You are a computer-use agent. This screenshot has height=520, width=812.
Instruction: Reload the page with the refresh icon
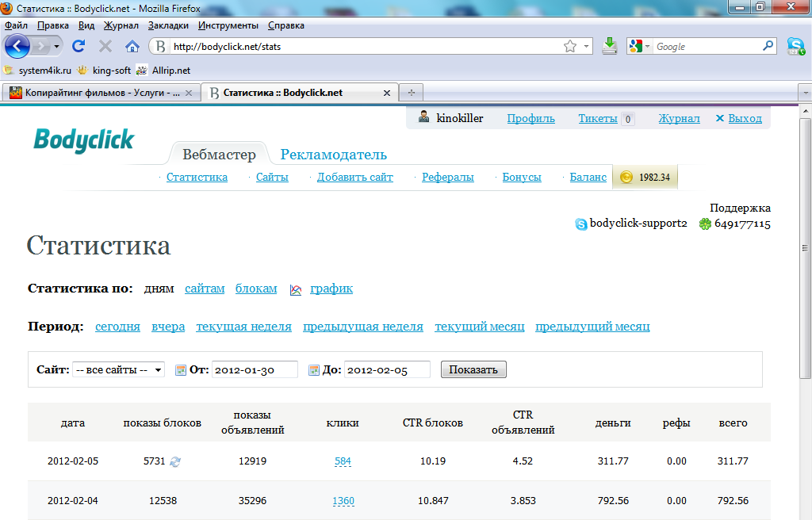[x=79, y=47]
